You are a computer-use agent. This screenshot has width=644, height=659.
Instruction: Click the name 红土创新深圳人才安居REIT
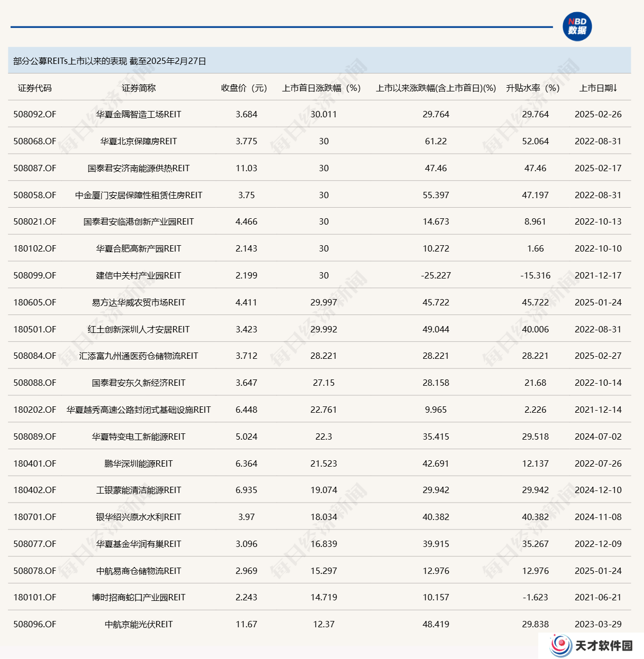139,330
